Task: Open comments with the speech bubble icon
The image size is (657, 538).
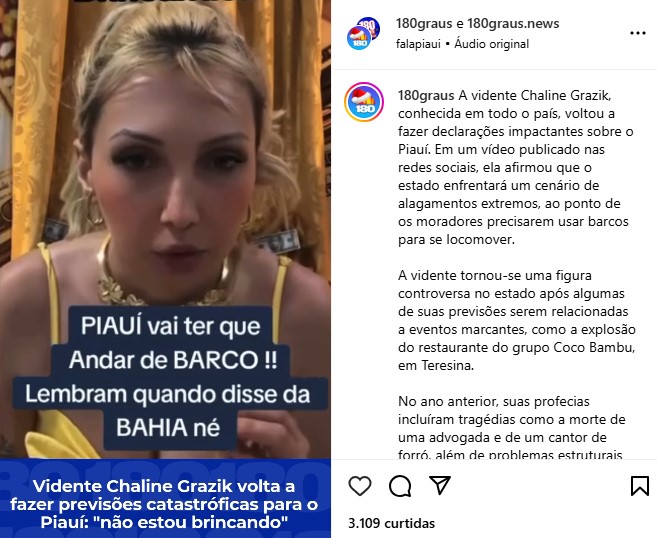Action: (400, 486)
